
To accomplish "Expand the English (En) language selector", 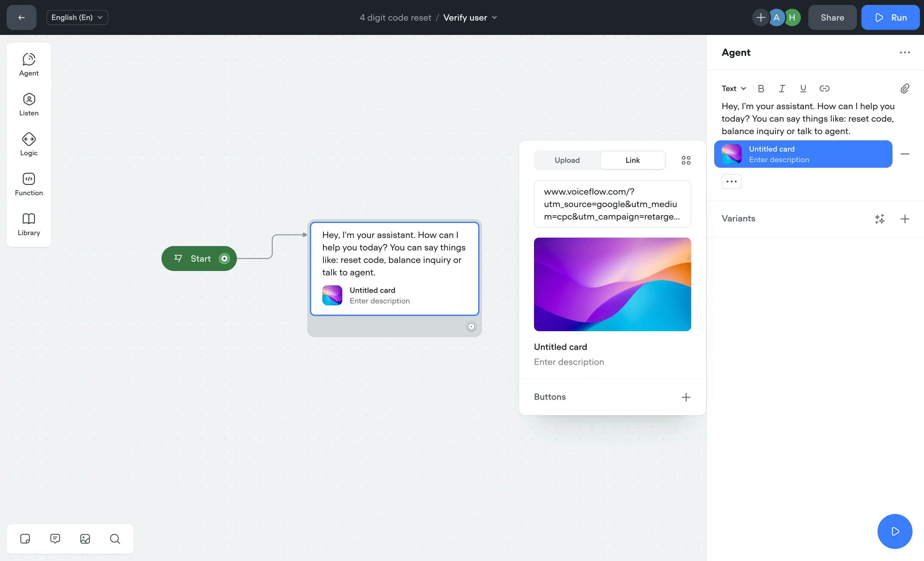I will [77, 17].
